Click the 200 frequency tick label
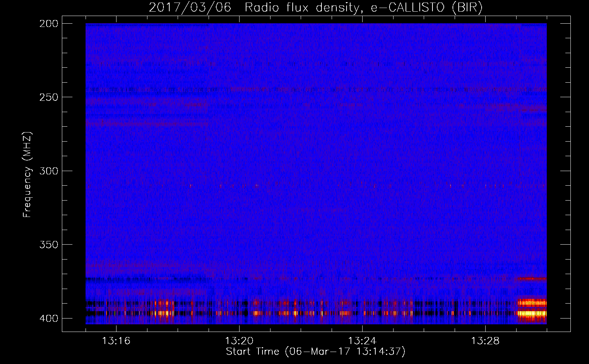The image size is (589, 364). coord(49,24)
